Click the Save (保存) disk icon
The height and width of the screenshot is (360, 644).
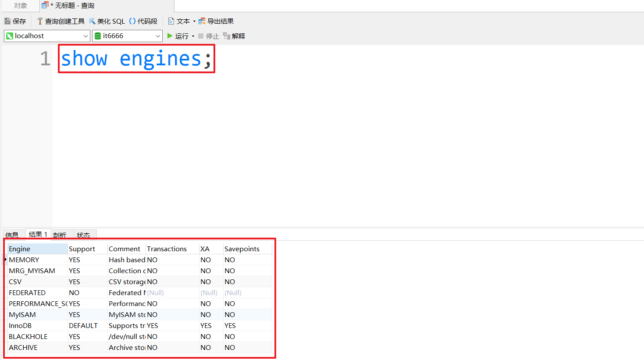pyautogui.click(x=7, y=21)
